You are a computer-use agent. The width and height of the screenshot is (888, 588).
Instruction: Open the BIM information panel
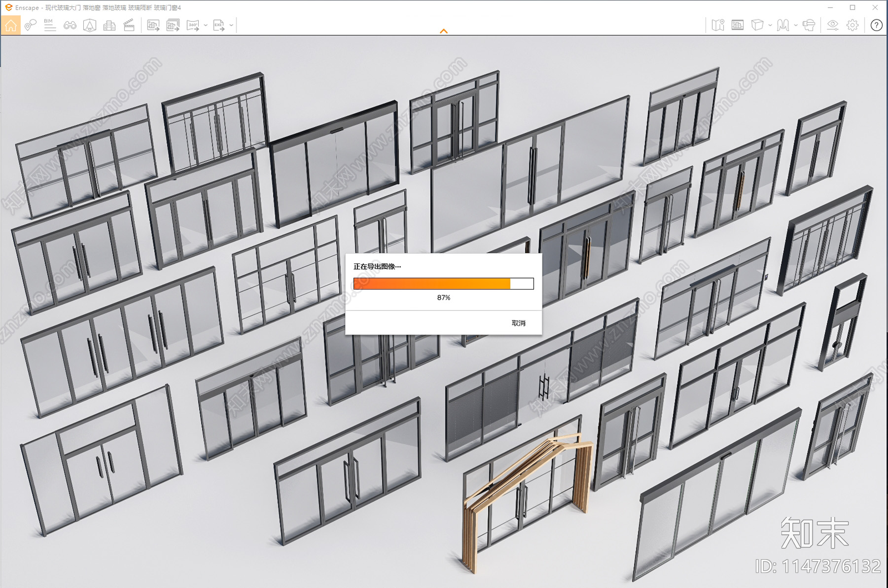pyautogui.click(x=49, y=25)
